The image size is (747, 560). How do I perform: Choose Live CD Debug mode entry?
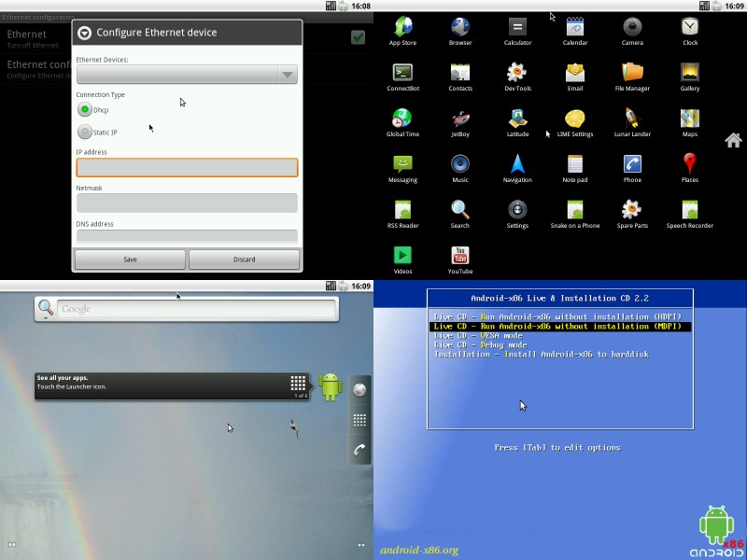(480, 345)
